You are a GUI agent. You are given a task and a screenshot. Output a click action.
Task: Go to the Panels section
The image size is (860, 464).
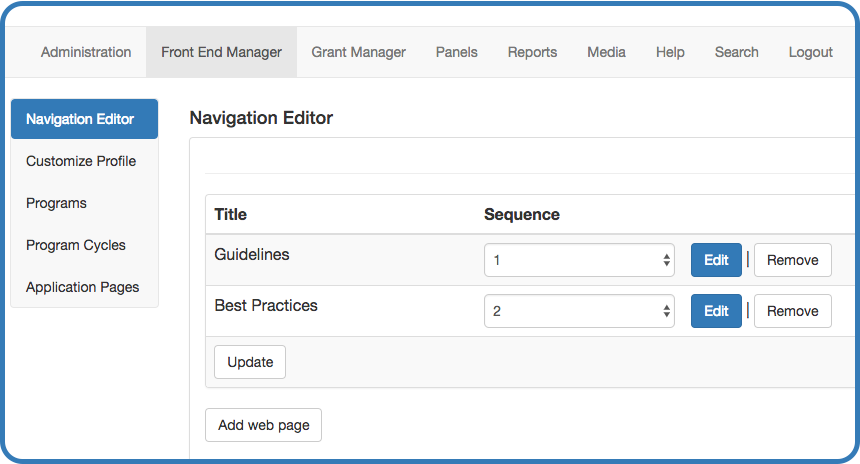pos(456,52)
